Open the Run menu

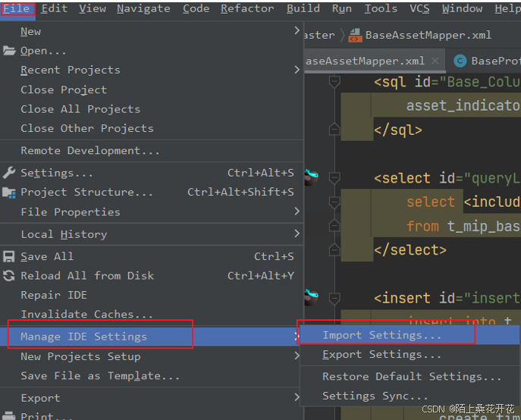(342, 8)
